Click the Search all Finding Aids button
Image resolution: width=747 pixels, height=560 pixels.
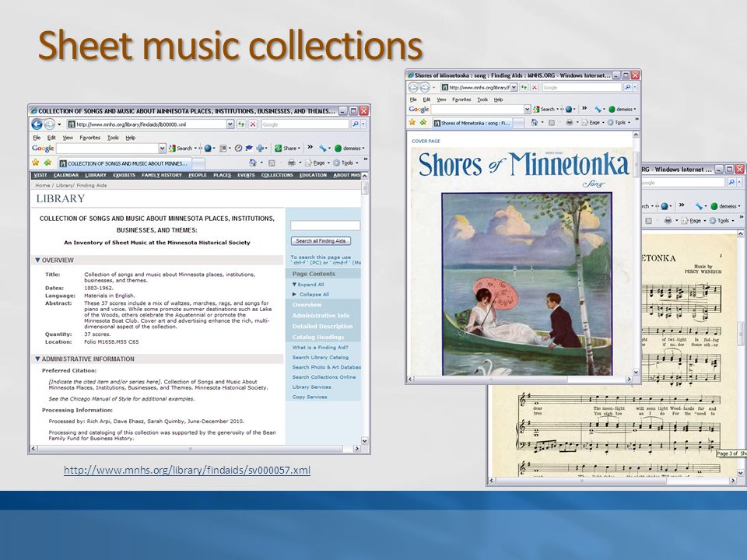(321, 241)
